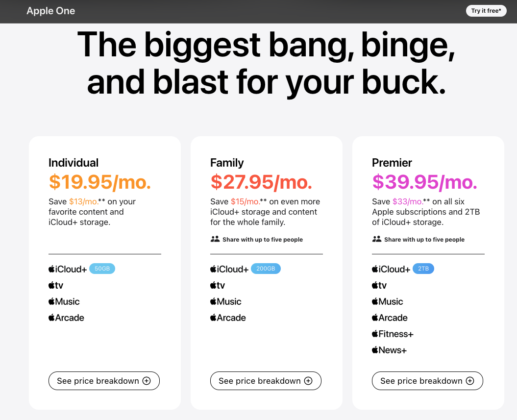Image resolution: width=517 pixels, height=420 pixels.
Task: Click the people sharing icon in Family plan
Action: (x=215, y=239)
